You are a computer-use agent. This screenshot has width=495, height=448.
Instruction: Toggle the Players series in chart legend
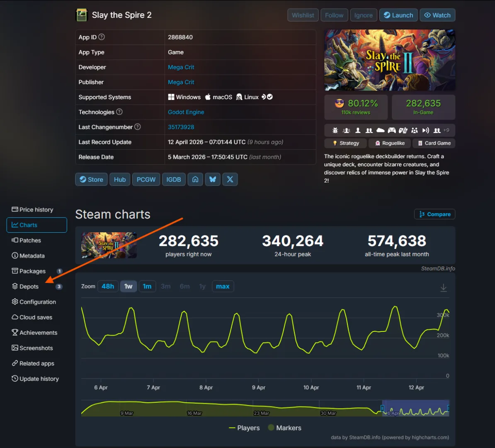[244, 428]
